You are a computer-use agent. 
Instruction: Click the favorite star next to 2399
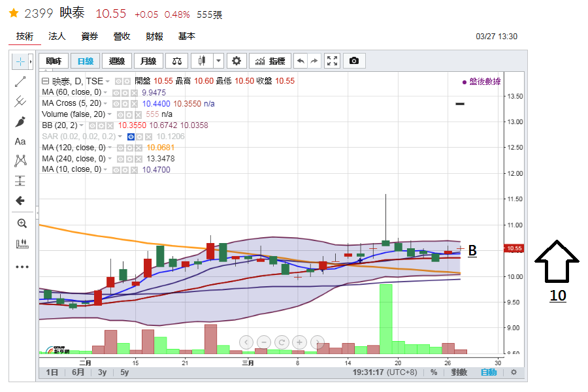pos(14,14)
